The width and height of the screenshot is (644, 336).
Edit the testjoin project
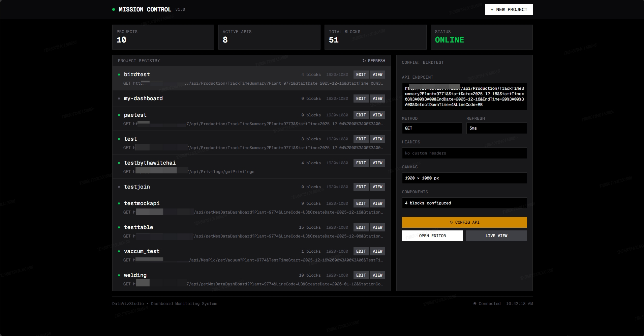pos(361,187)
